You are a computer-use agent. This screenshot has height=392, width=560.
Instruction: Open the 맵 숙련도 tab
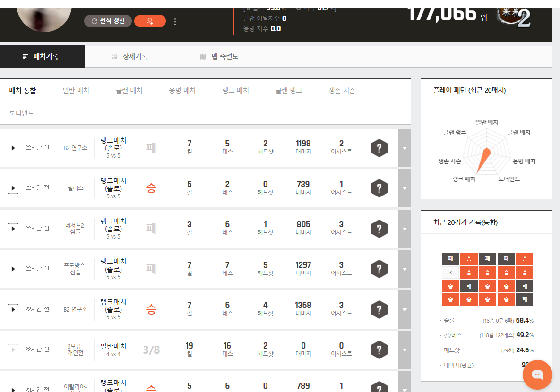click(219, 57)
